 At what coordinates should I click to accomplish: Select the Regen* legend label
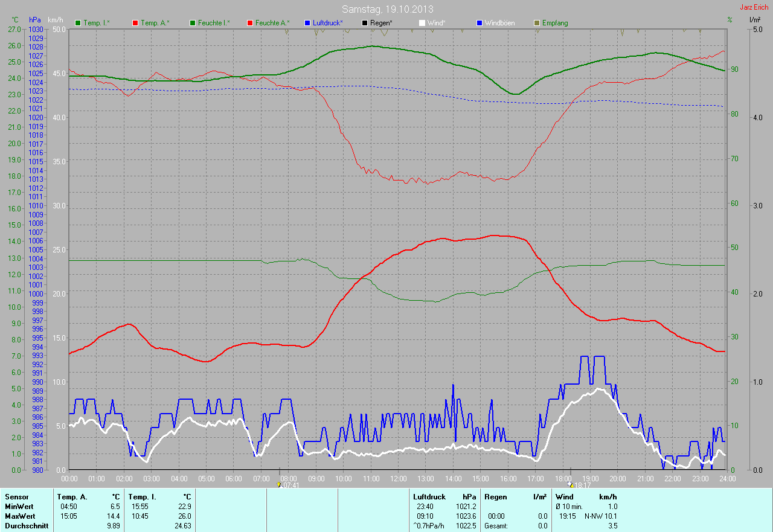[x=381, y=23]
